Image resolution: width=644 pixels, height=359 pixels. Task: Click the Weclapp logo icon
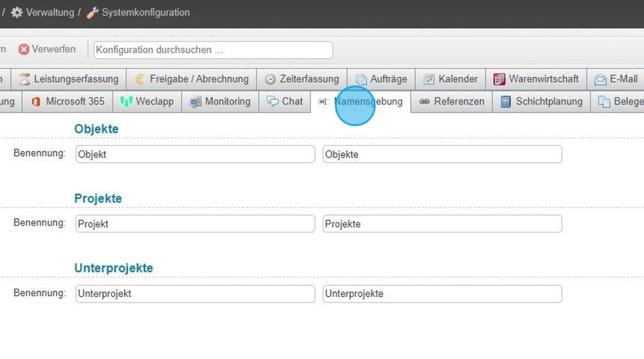click(127, 102)
